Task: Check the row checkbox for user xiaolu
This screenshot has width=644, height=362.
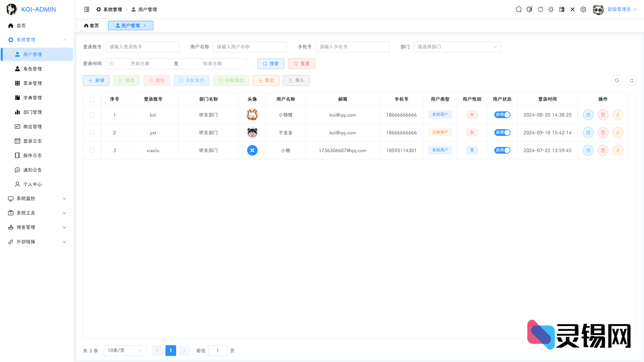Action: tap(92, 150)
